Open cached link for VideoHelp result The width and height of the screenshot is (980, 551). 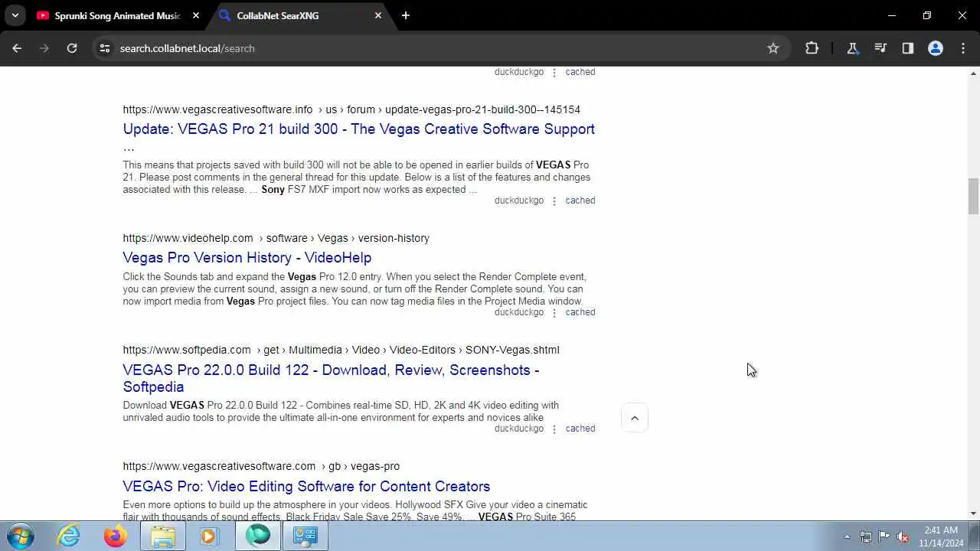(580, 312)
